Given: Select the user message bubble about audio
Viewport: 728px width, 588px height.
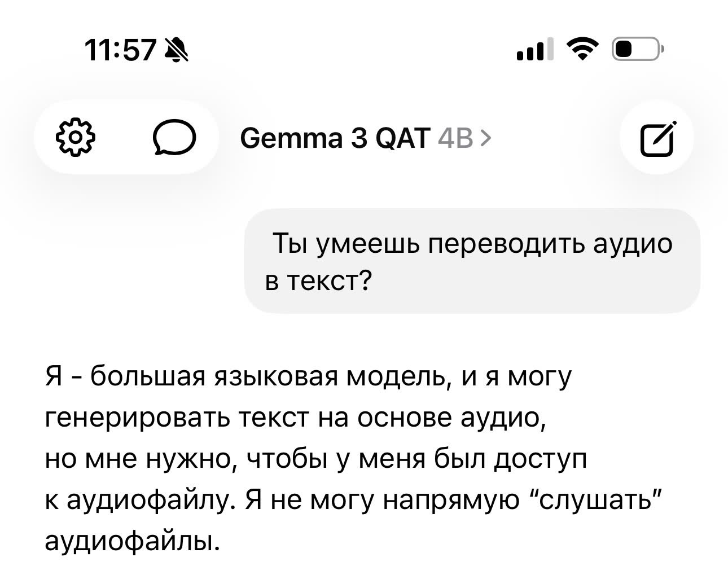Looking at the screenshot, I should pos(472,261).
